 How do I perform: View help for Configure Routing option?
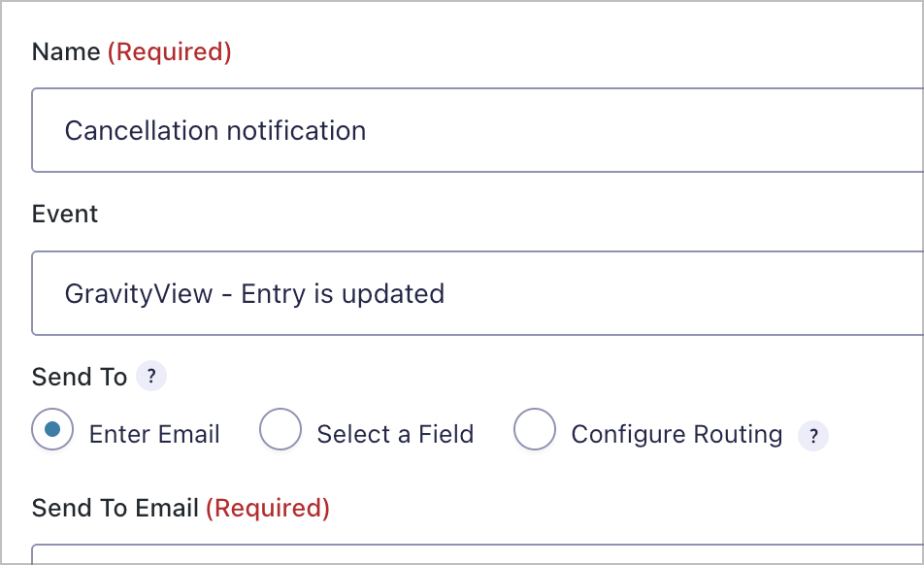click(813, 437)
